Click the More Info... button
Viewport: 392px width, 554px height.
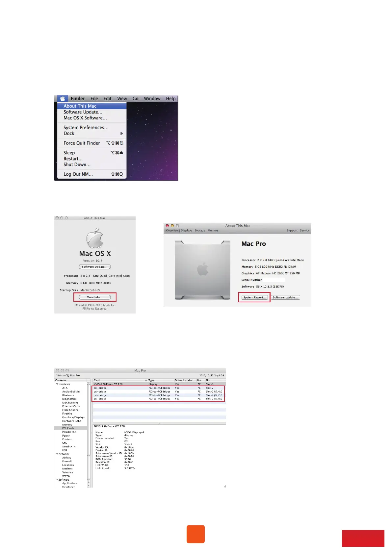pos(95,297)
